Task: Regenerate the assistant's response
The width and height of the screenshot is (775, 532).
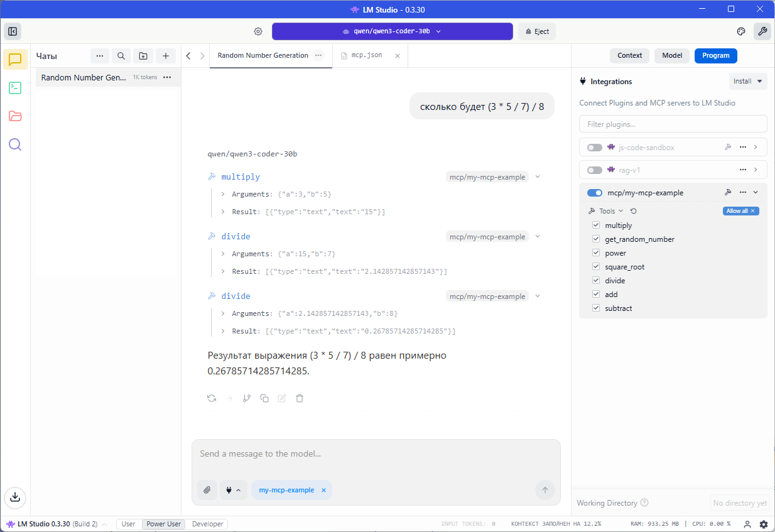Action: point(212,398)
